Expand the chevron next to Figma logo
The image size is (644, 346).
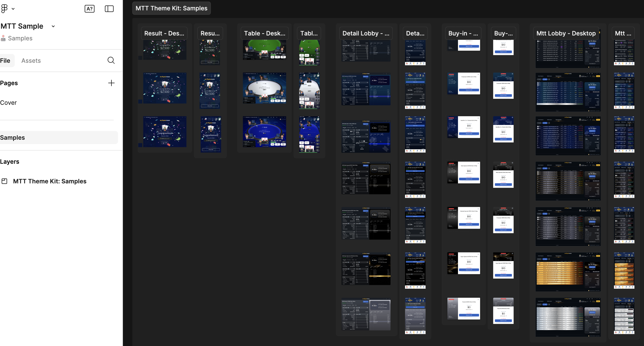tap(13, 9)
